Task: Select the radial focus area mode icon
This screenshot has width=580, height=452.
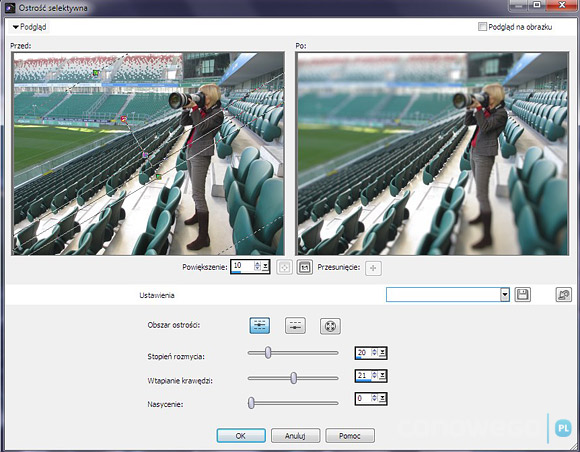Action: (330, 326)
